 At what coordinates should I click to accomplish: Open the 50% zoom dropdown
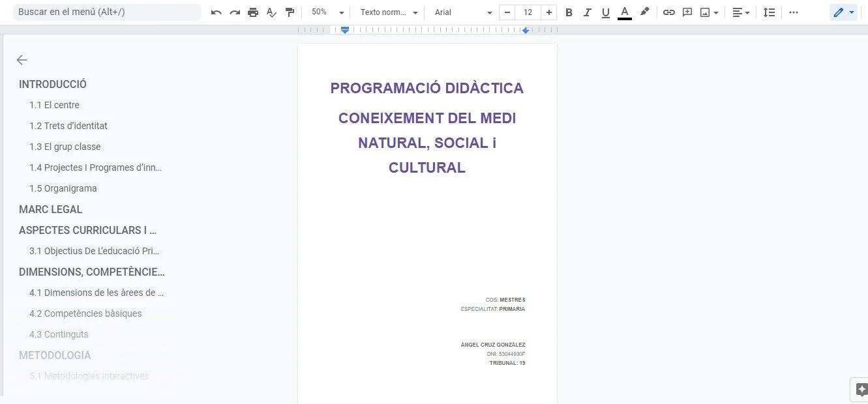[x=327, y=12]
